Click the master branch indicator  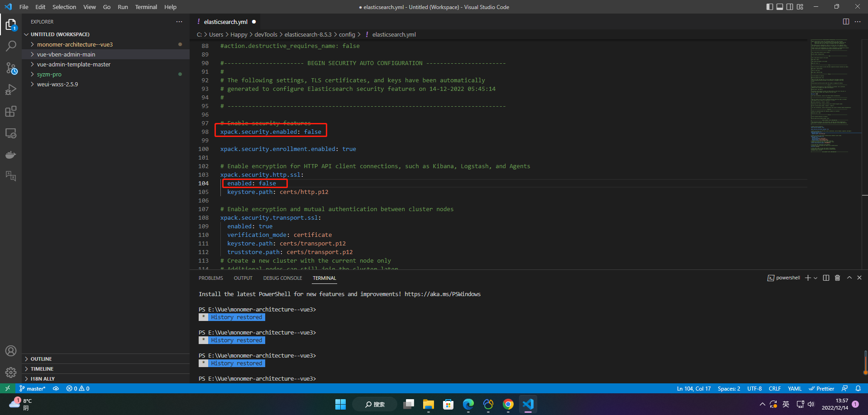[x=32, y=388]
